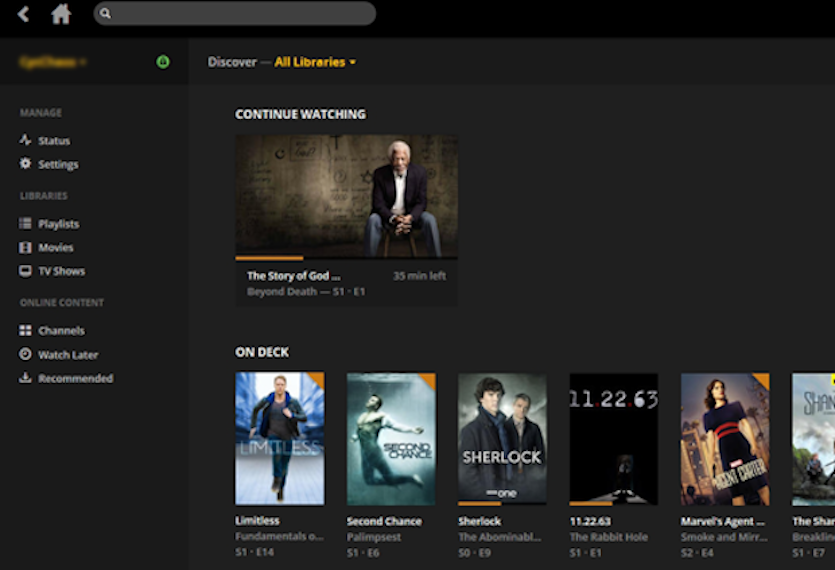The width and height of the screenshot is (835, 570).
Task: Open the Home icon
Action: click(61, 14)
